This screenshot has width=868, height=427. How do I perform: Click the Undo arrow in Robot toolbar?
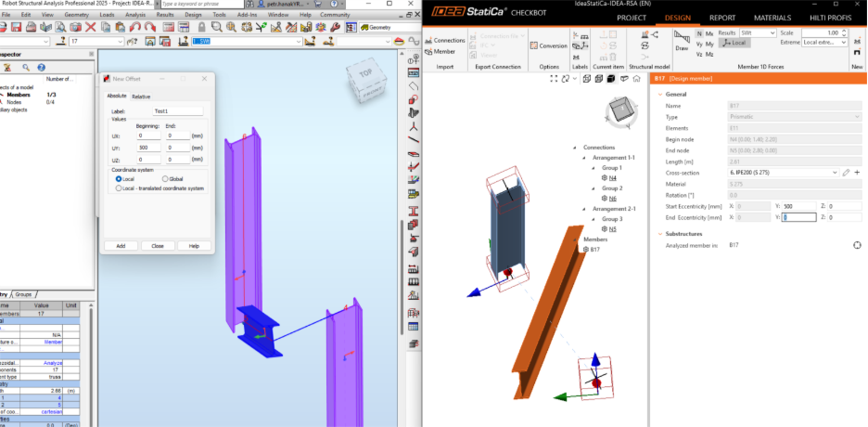[x=135, y=27]
